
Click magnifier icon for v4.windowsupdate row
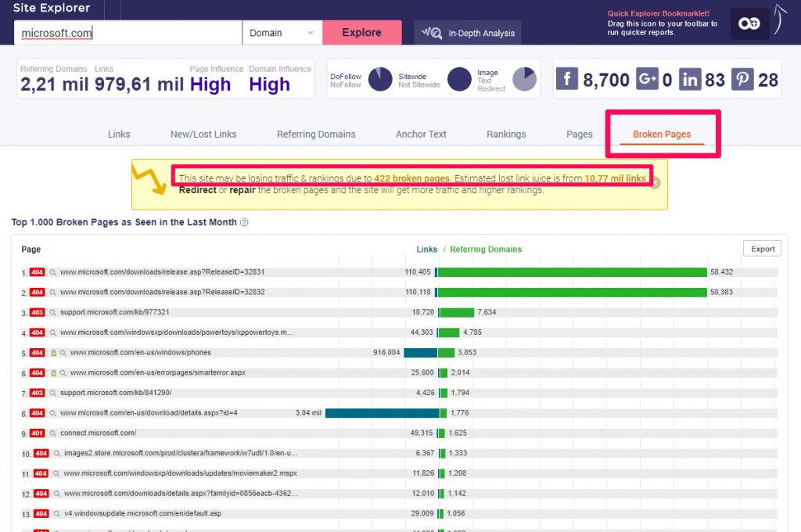56,513
